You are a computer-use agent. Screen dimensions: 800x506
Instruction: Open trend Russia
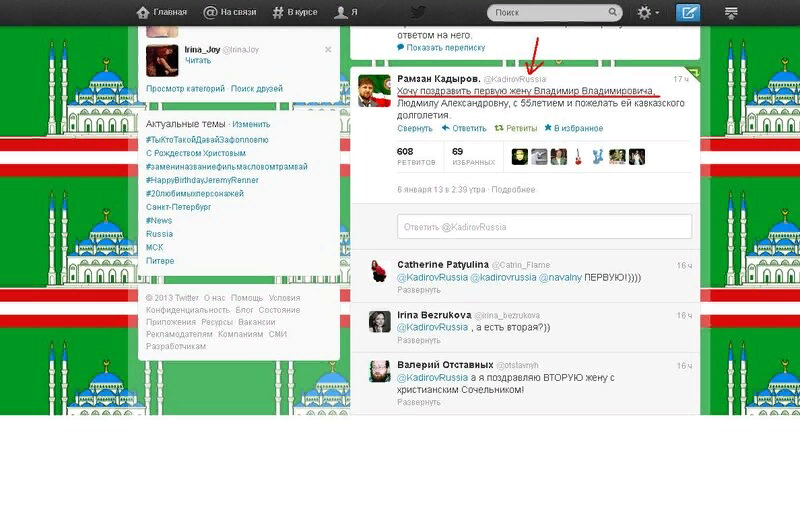(160, 234)
